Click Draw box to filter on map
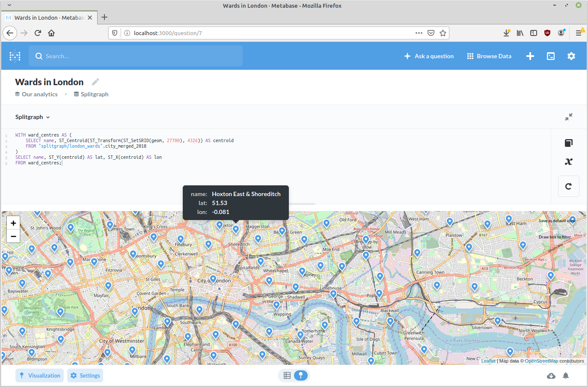 tap(555, 237)
